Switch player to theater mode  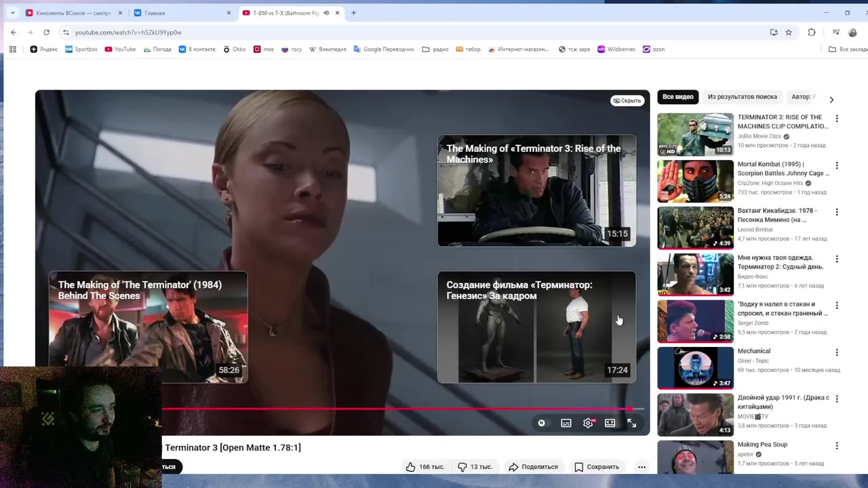tap(610, 423)
